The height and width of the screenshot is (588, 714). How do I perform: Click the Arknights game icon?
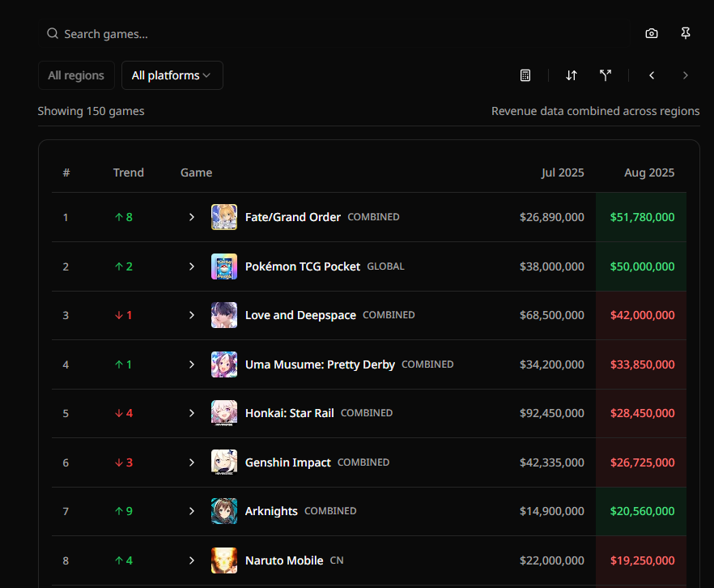224,511
